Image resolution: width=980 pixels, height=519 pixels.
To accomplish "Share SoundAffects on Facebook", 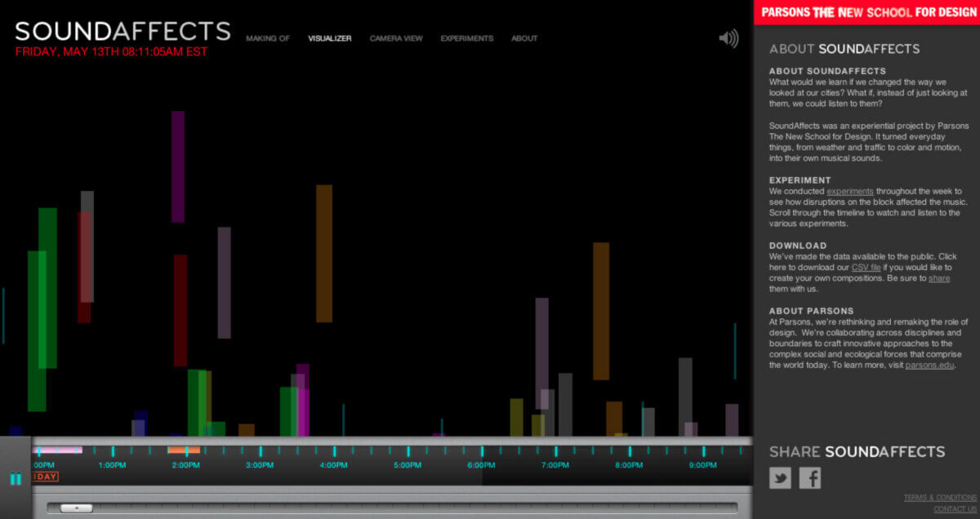I will click(x=809, y=478).
